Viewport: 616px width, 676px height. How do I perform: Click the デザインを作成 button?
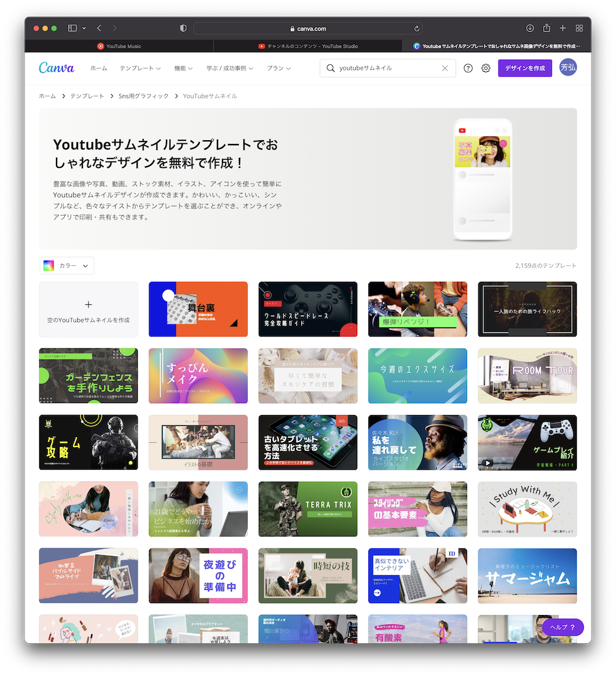click(525, 68)
